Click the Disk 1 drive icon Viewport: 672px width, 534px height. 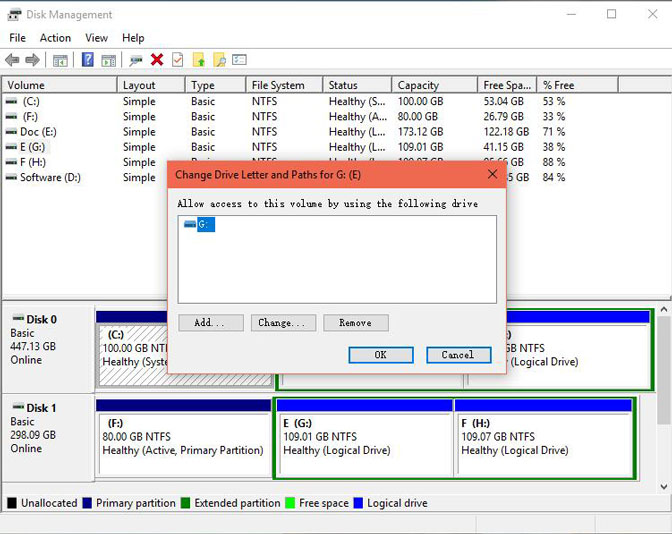[x=18, y=407]
